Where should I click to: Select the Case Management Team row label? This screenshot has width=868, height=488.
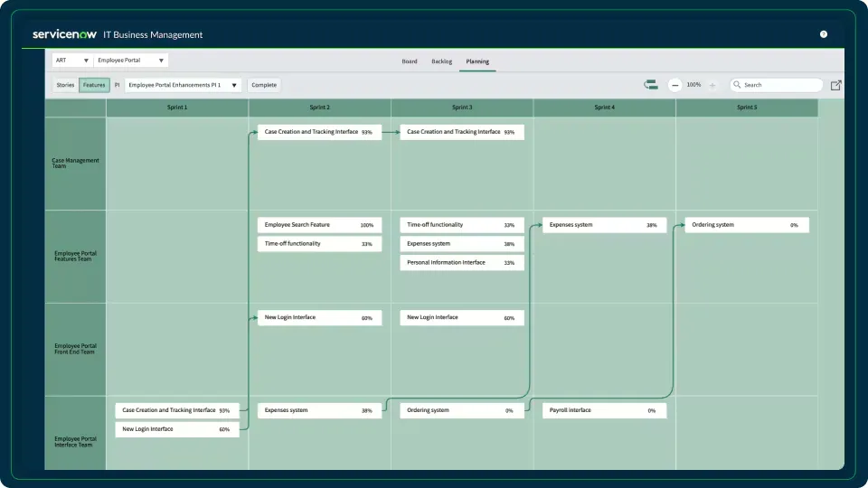coord(75,164)
